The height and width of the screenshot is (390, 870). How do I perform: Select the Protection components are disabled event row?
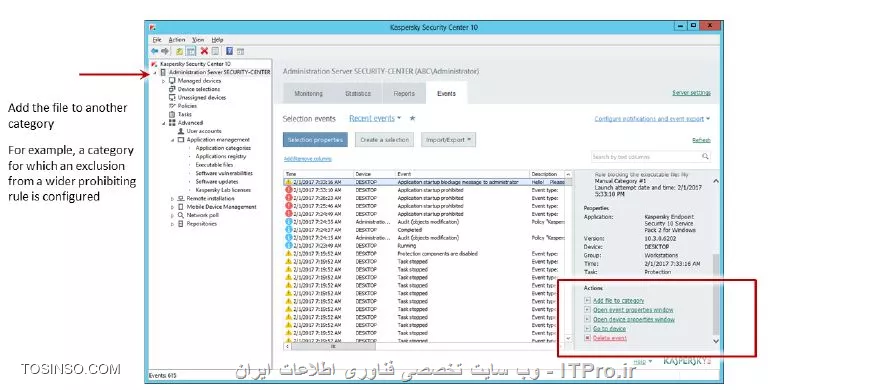(x=424, y=254)
